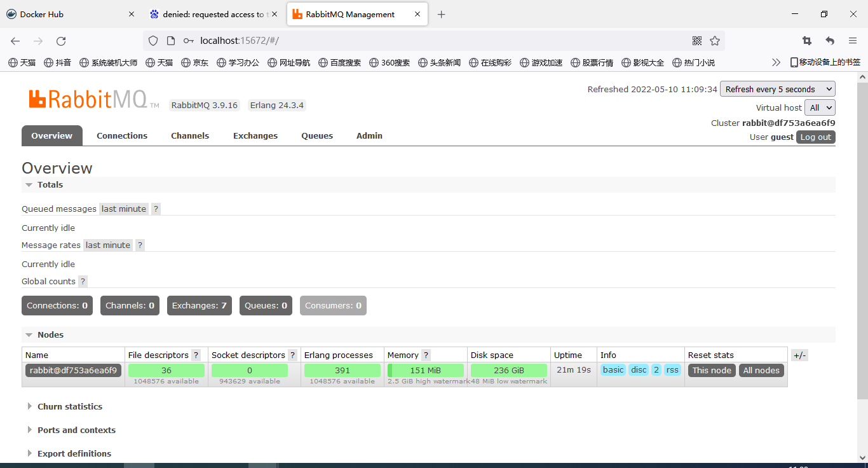Click the basic info tag

(x=613, y=369)
